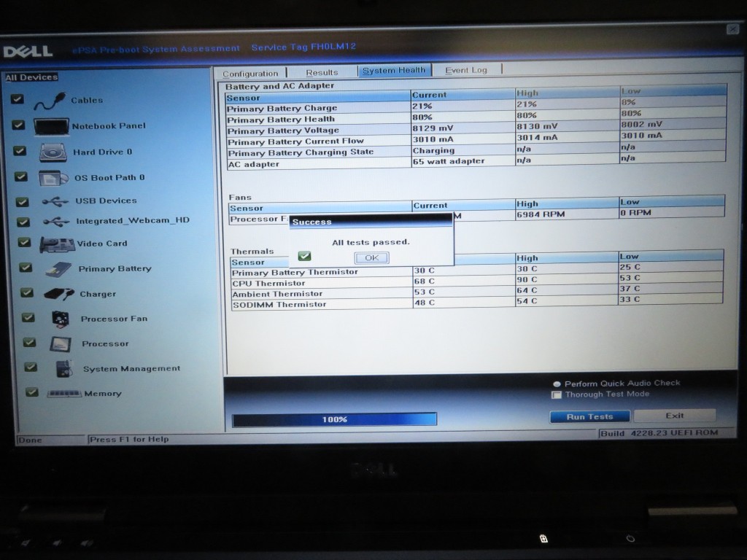Click the CPU Thermistor row
Screen dimensions: 747x560
coord(477,281)
